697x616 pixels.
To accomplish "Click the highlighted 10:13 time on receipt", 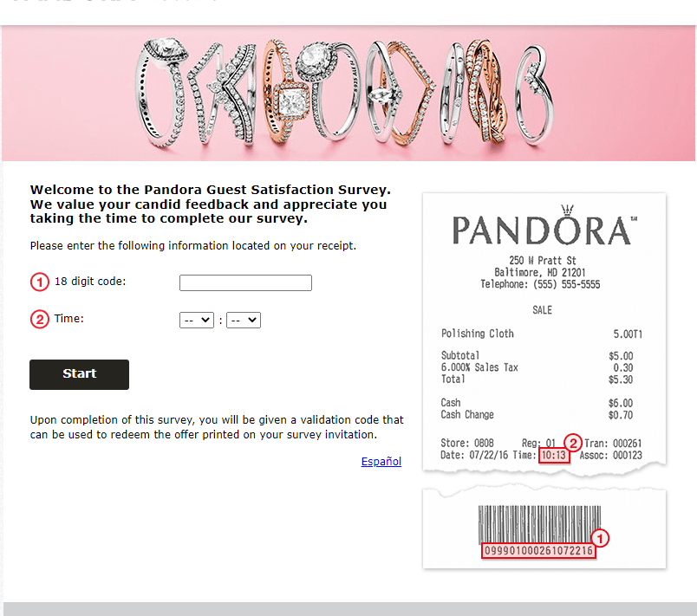I will click(x=554, y=455).
